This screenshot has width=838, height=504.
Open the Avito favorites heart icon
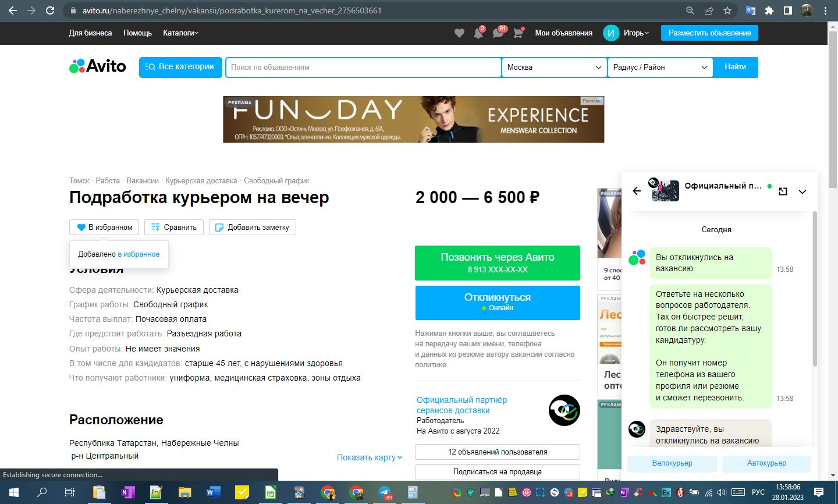459,33
